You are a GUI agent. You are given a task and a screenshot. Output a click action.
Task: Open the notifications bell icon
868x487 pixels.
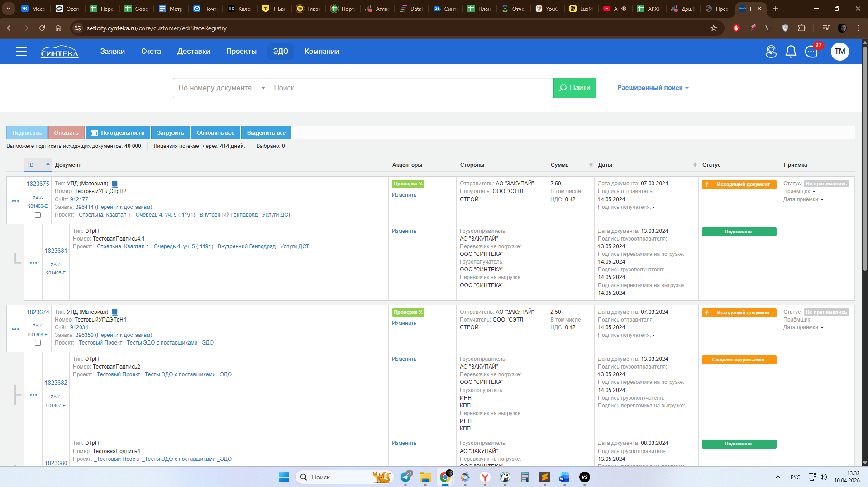tap(791, 52)
